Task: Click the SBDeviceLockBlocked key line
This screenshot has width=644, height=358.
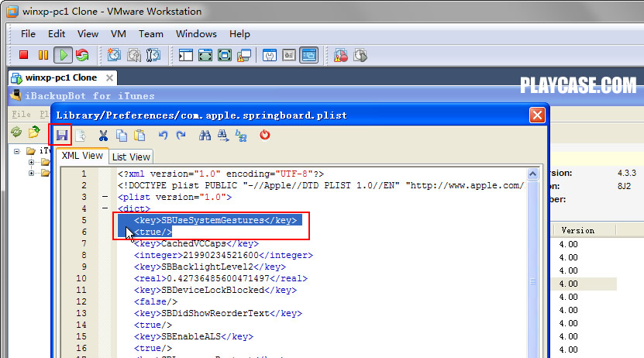Action: (x=215, y=291)
